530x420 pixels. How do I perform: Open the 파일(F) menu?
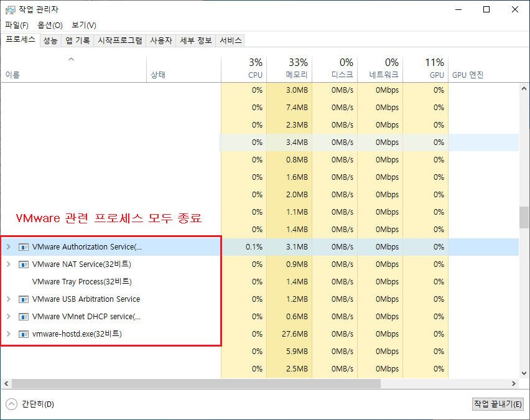tap(17, 26)
